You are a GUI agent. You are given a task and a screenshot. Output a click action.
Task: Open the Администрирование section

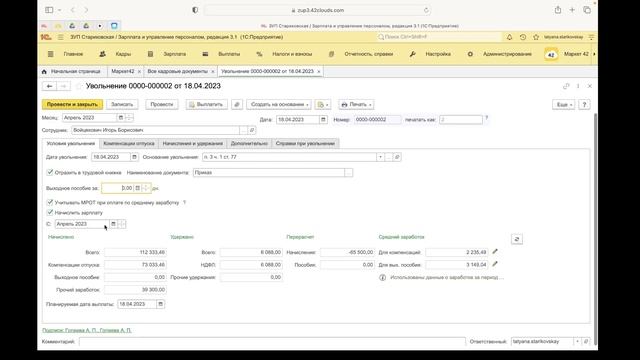pyautogui.click(x=507, y=54)
